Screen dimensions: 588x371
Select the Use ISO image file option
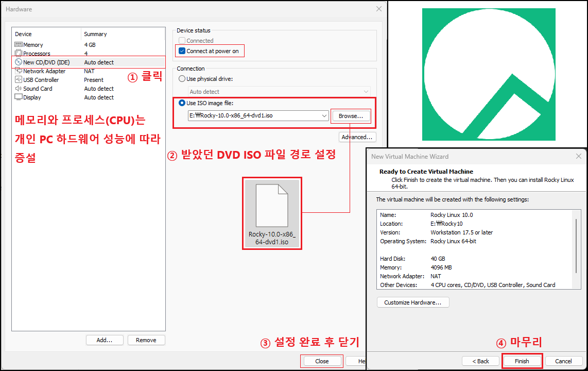click(182, 103)
